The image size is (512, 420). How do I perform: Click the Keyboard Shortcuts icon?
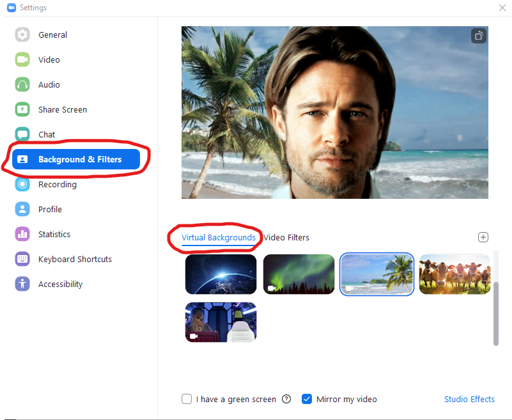click(22, 259)
